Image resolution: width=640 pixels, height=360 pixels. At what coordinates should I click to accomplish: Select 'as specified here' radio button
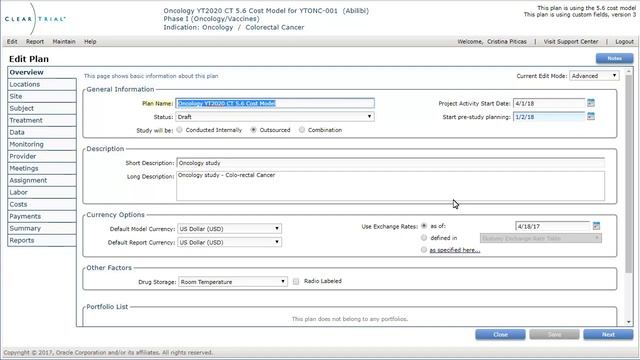424,249
